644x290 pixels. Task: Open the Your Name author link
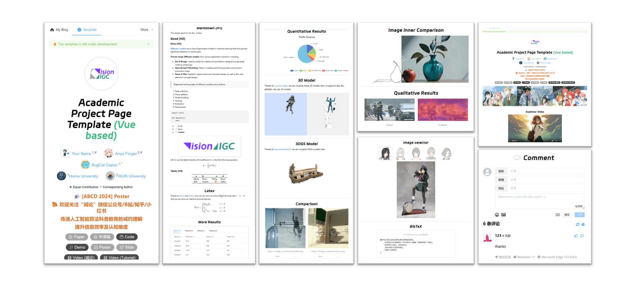pyautogui.click(x=82, y=154)
